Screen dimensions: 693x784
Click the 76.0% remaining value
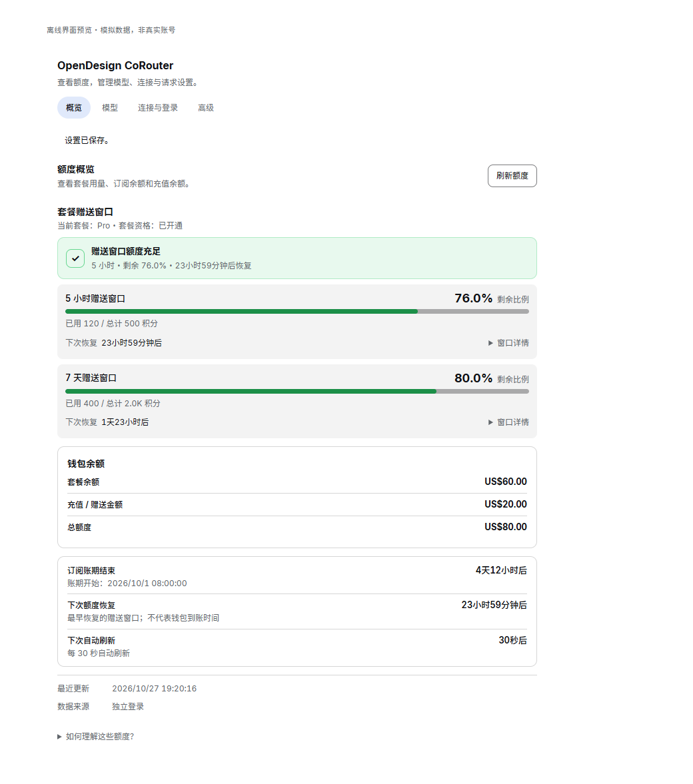click(x=473, y=298)
